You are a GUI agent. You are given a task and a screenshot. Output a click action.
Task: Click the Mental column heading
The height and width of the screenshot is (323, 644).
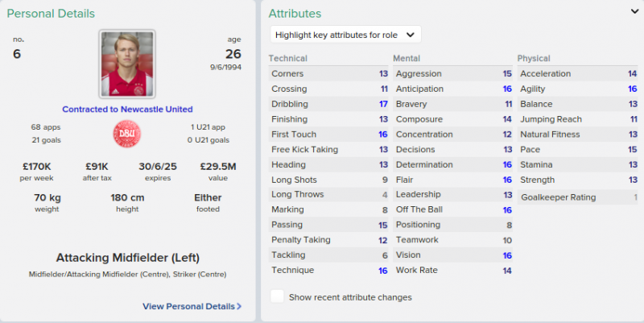(x=407, y=58)
